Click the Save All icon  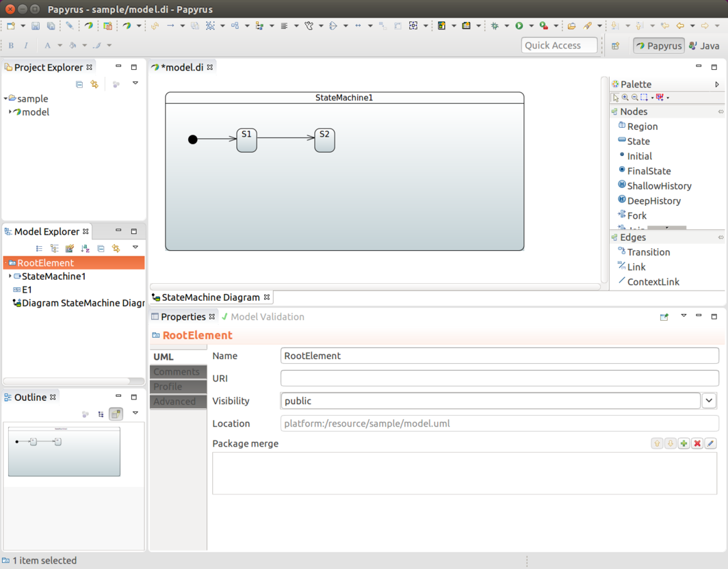pyautogui.click(x=51, y=26)
